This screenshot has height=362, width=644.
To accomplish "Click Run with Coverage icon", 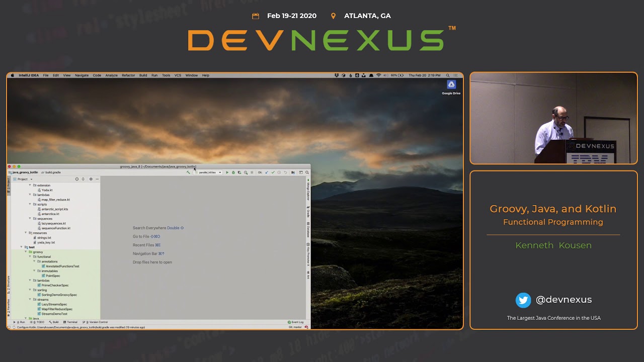I will 239,172.
